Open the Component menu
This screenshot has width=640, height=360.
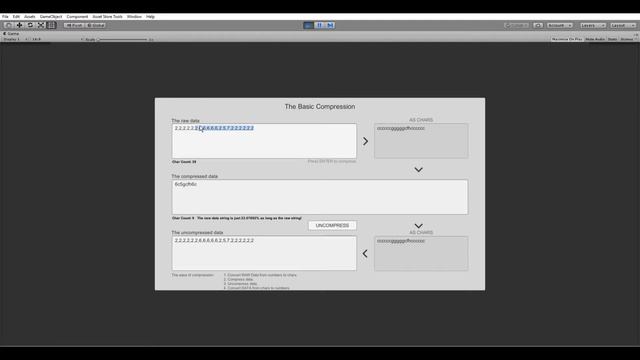click(x=77, y=17)
